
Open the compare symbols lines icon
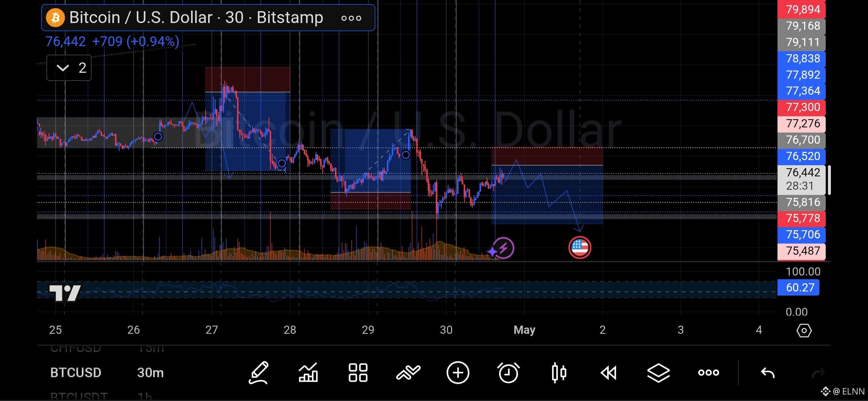coord(408,372)
